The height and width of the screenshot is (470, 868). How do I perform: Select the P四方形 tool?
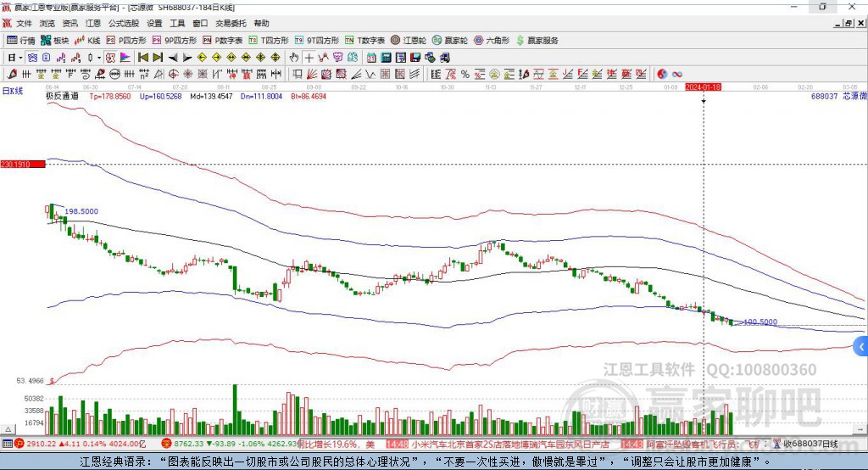pos(126,40)
